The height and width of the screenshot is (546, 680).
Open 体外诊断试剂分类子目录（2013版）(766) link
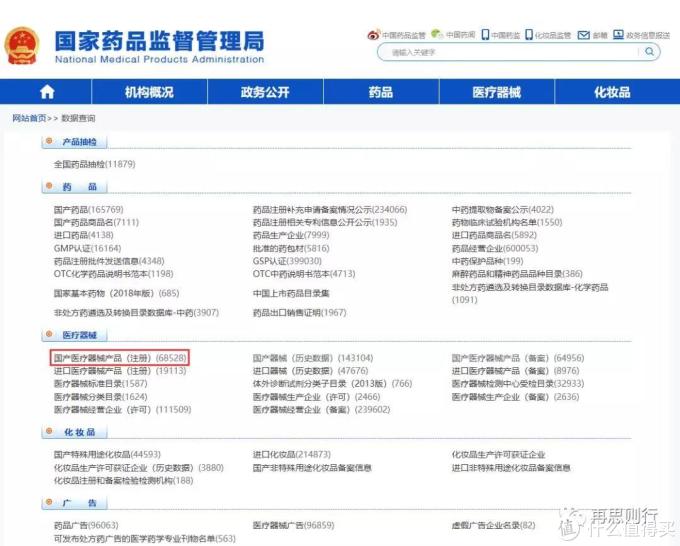click(333, 384)
